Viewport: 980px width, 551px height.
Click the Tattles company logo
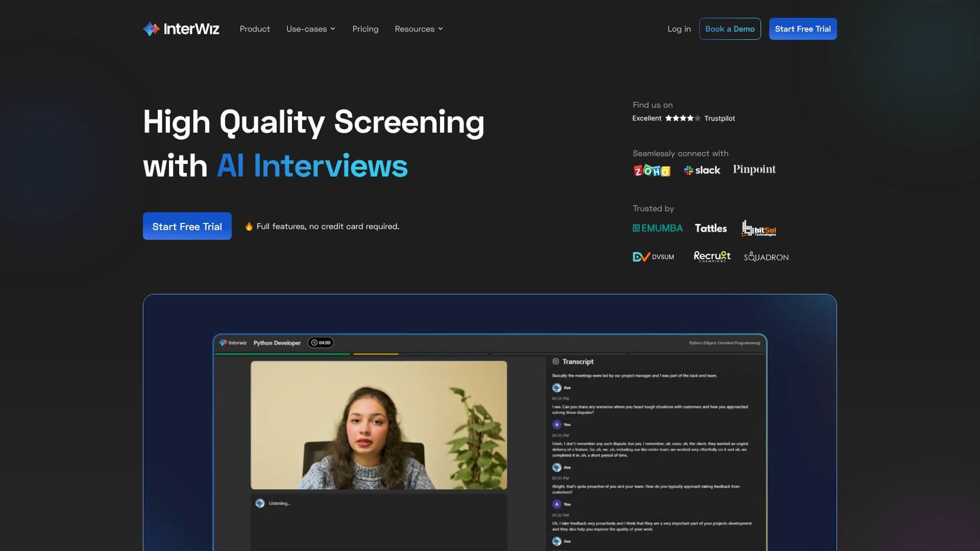(710, 229)
